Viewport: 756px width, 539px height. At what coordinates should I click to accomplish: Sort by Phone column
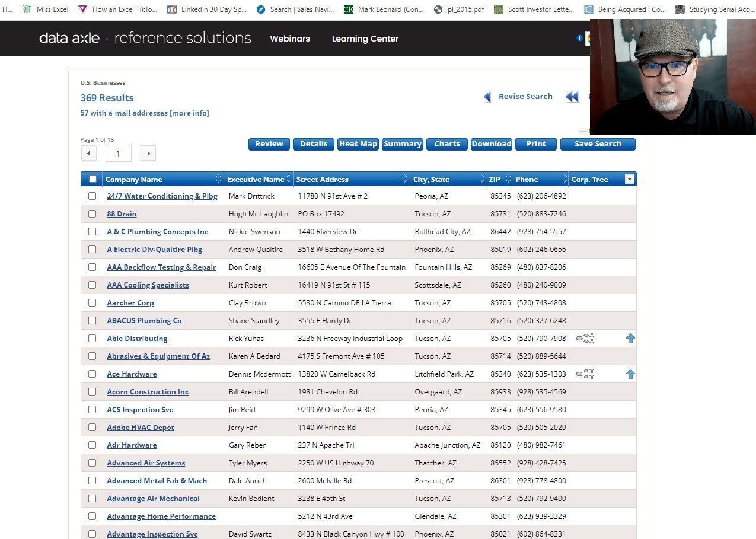point(540,179)
